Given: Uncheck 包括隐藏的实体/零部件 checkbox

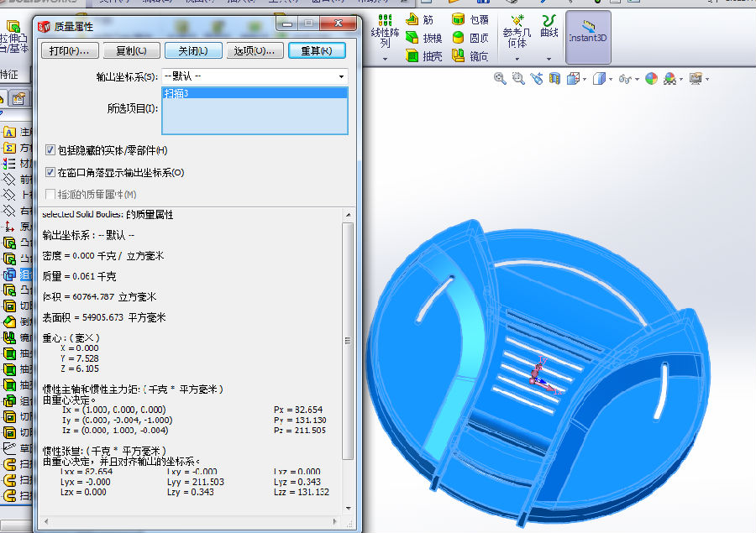Looking at the screenshot, I should coord(50,150).
